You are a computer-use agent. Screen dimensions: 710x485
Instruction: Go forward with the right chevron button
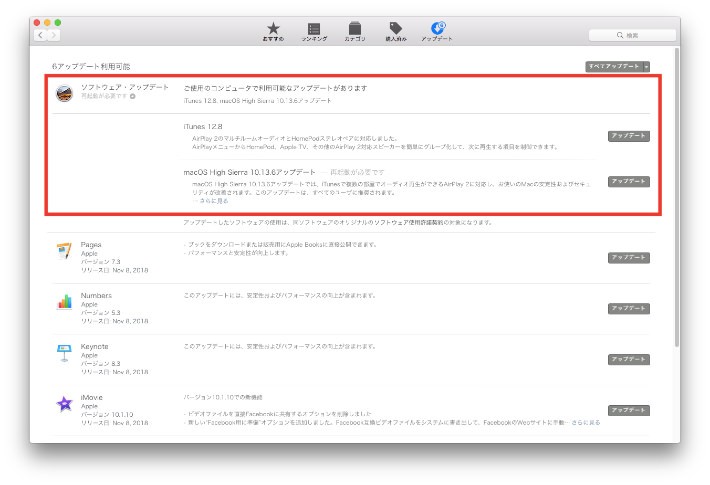click(x=53, y=35)
